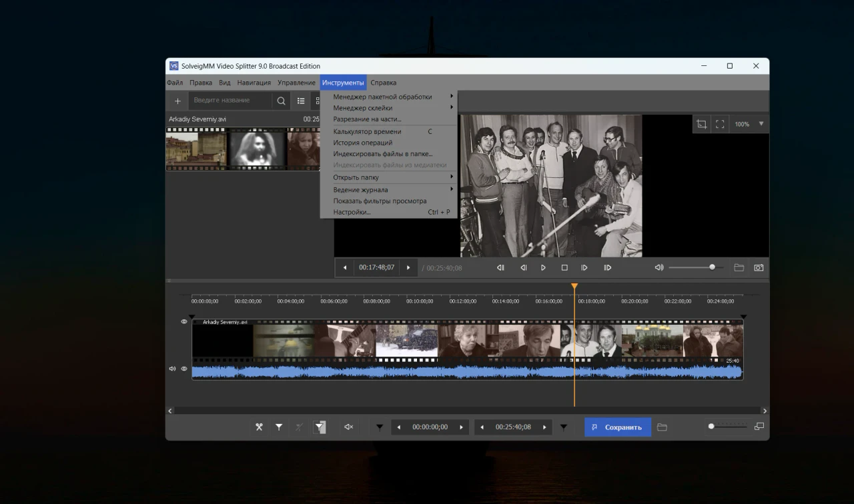
Task: Toggle list view in media library
Action: (301, 101)
